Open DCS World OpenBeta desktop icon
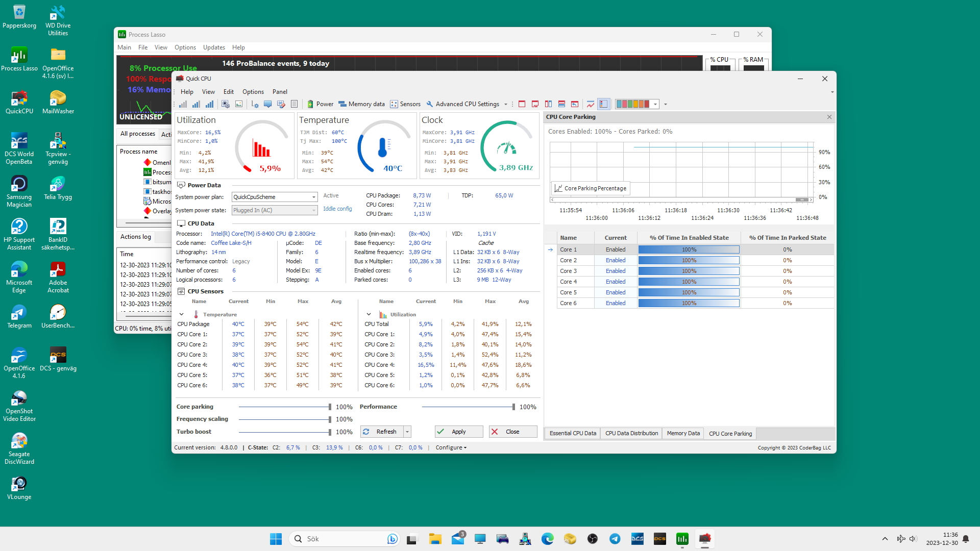 (x=19, y=148)
